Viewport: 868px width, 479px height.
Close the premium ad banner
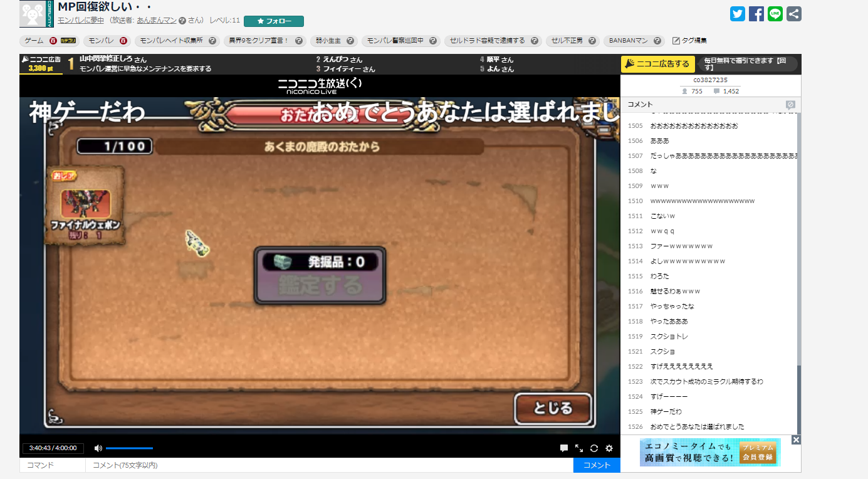[796, 440]
